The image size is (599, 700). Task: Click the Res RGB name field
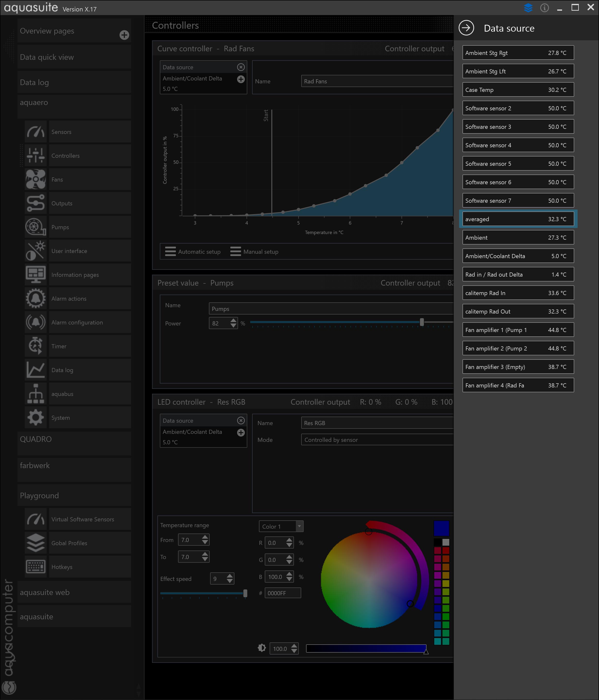point(377,423)
